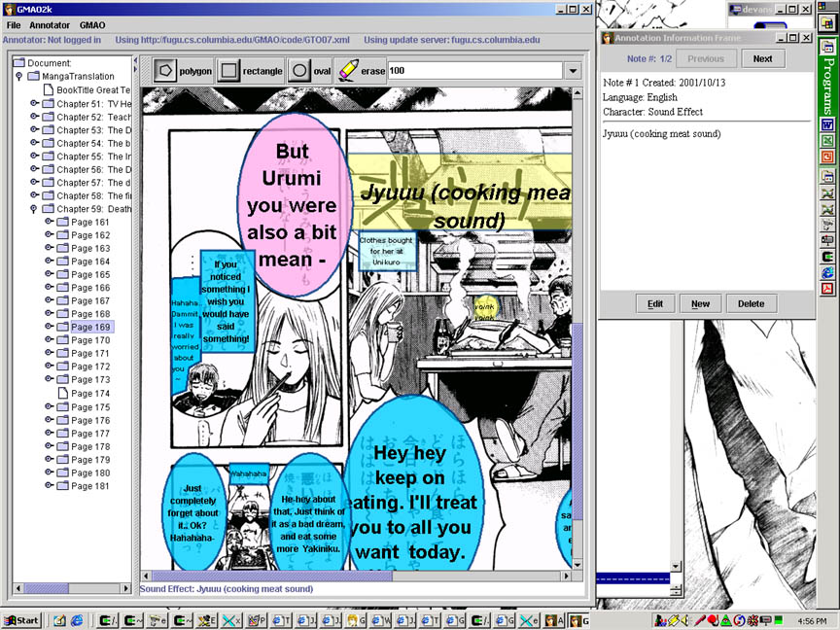Open Internet Explorer from the shortcut bar

tap(827, 272)
